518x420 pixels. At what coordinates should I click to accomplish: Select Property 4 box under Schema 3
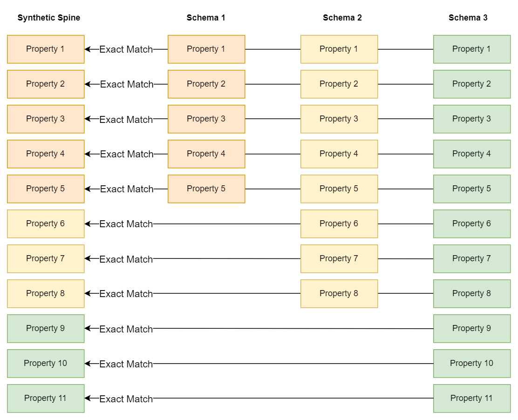[472, 154]
